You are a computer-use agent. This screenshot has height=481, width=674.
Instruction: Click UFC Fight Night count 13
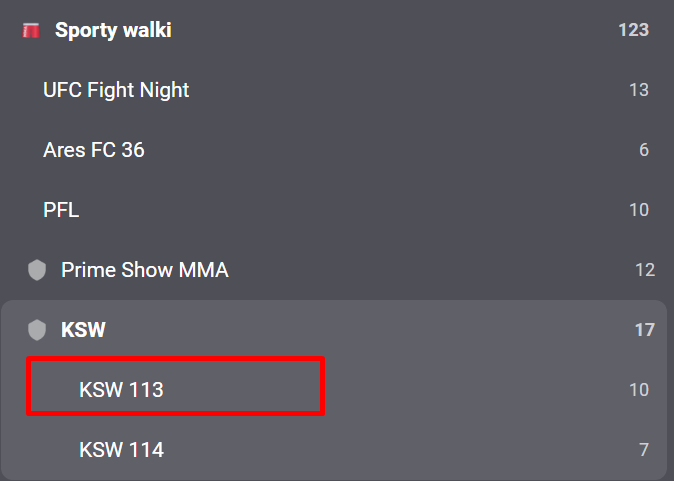639,90
